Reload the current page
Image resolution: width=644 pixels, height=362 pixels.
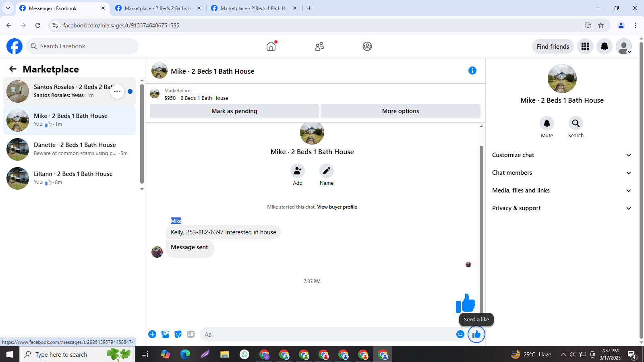tap(38, 25)
